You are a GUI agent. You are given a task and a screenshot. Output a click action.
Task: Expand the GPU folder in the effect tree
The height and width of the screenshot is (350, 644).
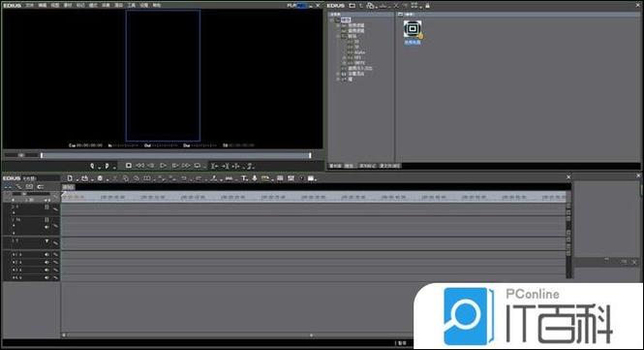344,57
